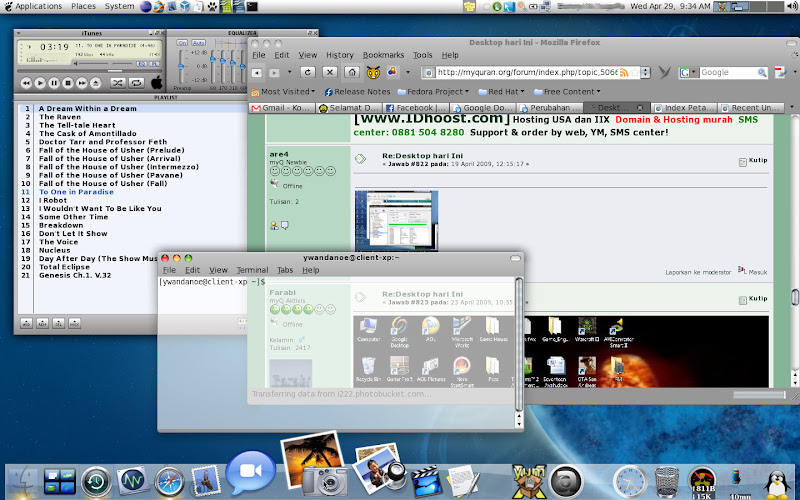Switch to the Index Peta... tab

(684, 108)
